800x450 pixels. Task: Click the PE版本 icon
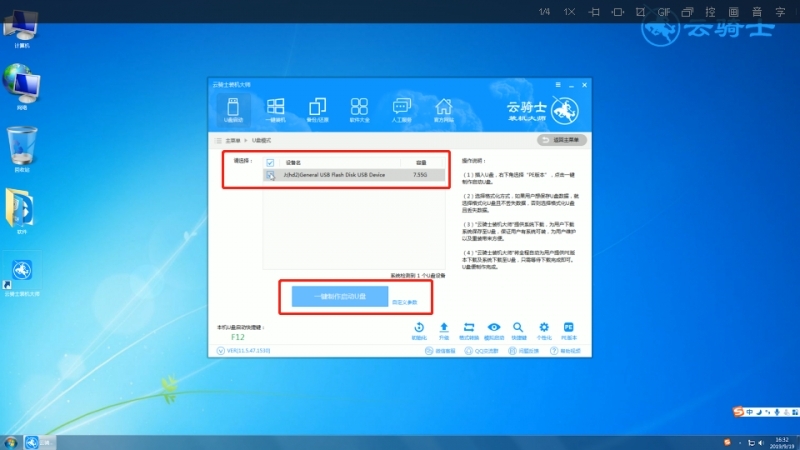coord(569,331)
